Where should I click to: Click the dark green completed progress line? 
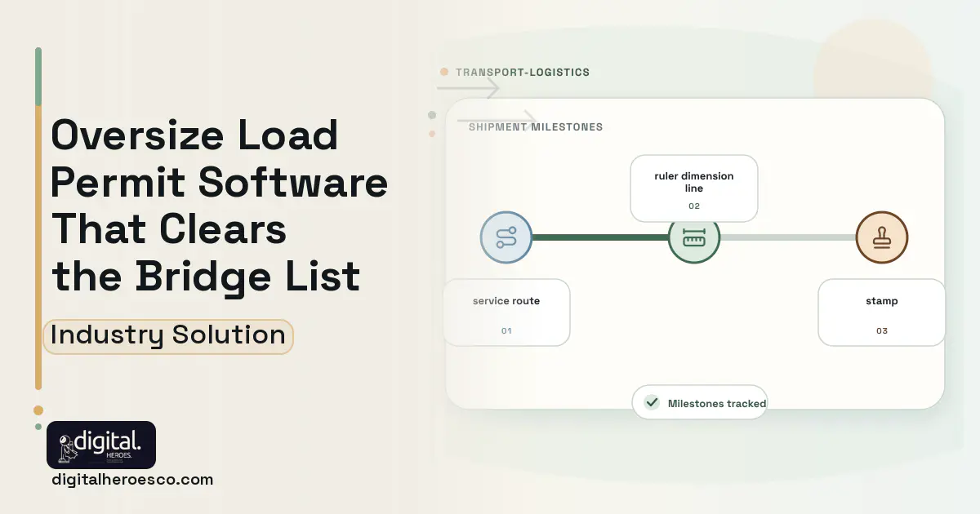[x=600, y=237]
